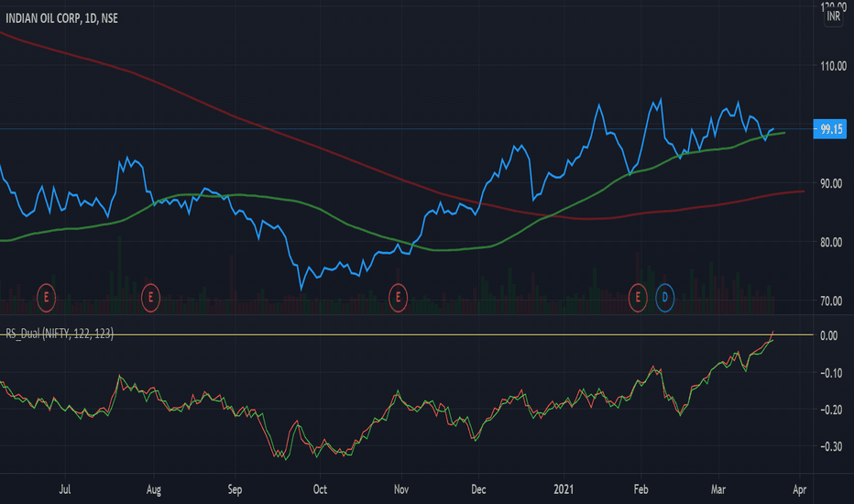Select the INDIAN OIL CORP chart title

click(x=61, y=18)
